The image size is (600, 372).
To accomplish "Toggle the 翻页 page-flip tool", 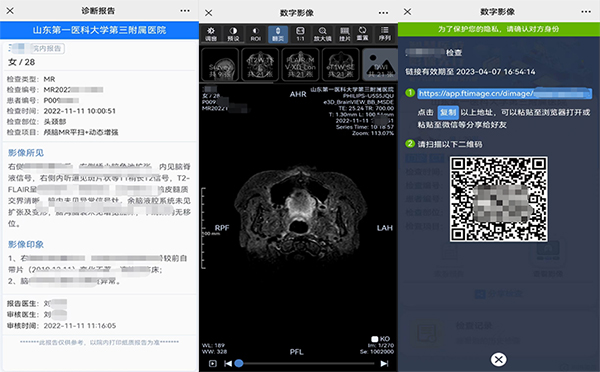I will tap(278, 34).
